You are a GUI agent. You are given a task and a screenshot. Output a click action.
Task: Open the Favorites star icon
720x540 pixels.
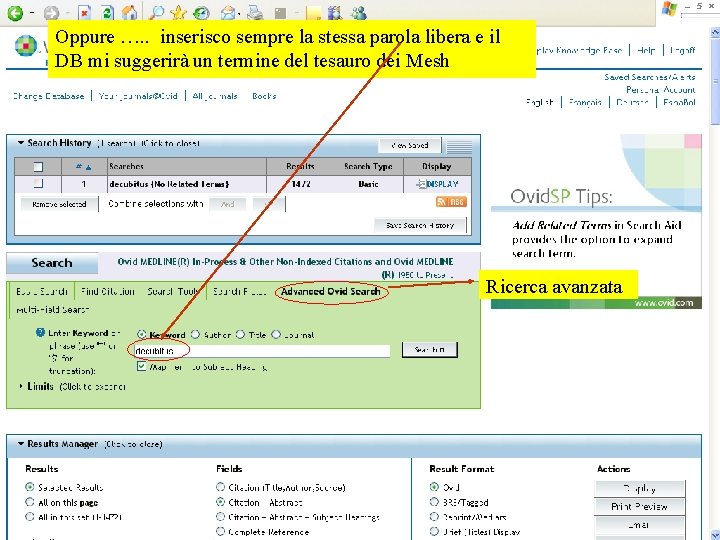click(x=178, y=13)
